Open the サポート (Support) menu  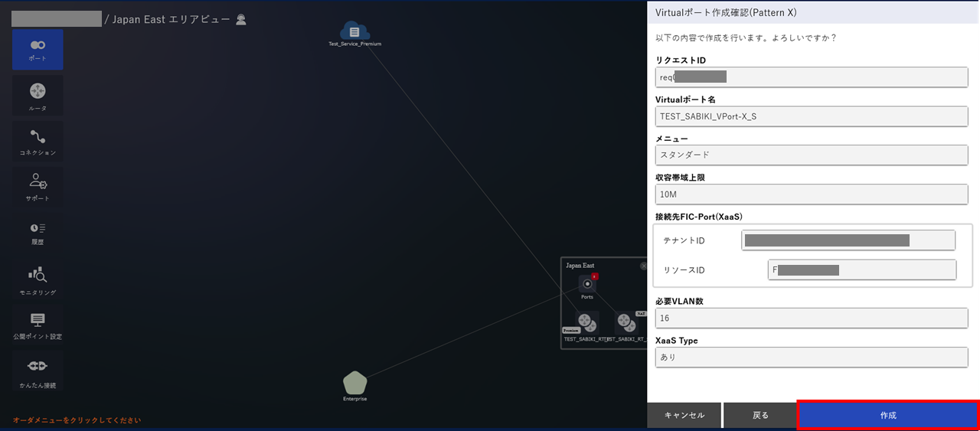[38, 187]
